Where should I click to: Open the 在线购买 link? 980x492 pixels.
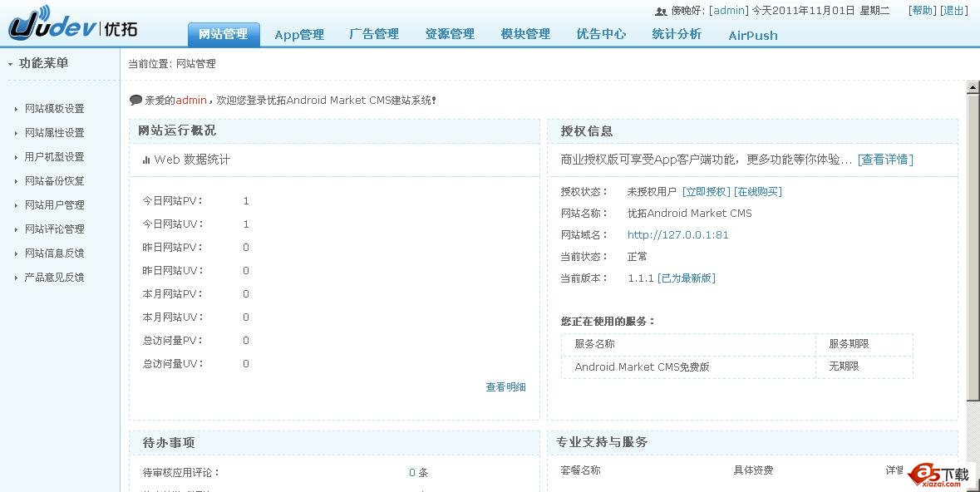(758, 192)
